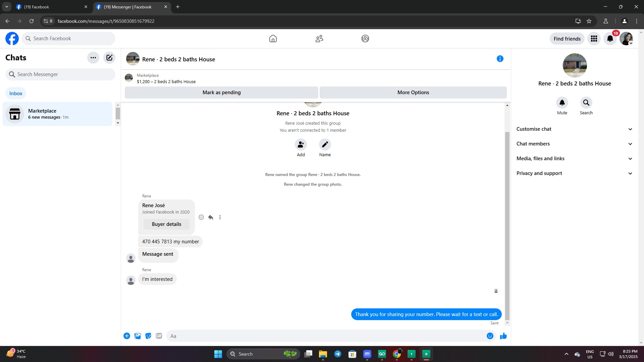Screen dimensions: 644x362
Task: Open the notifications bell with 19 badge
Action: 610,39
